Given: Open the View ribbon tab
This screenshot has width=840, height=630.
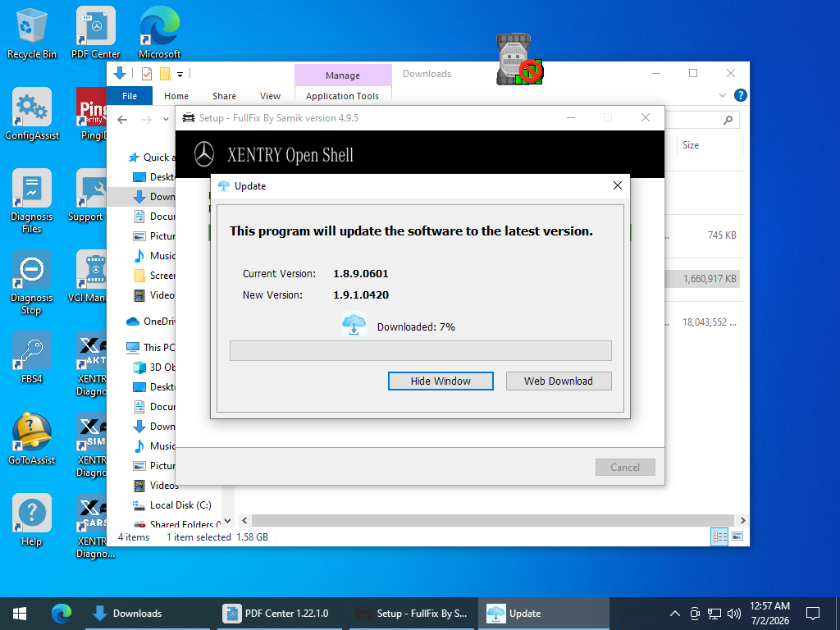Looking at the screenshot, I should 270,96.
